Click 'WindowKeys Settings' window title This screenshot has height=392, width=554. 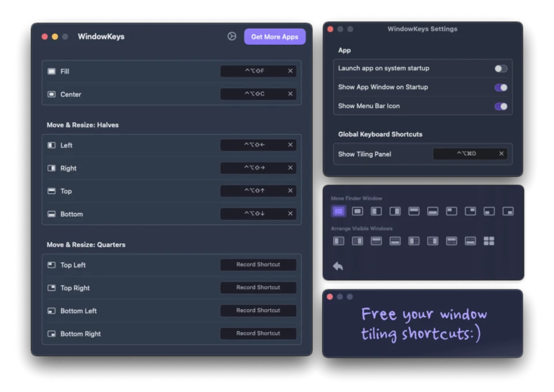[x=422, y=29]
